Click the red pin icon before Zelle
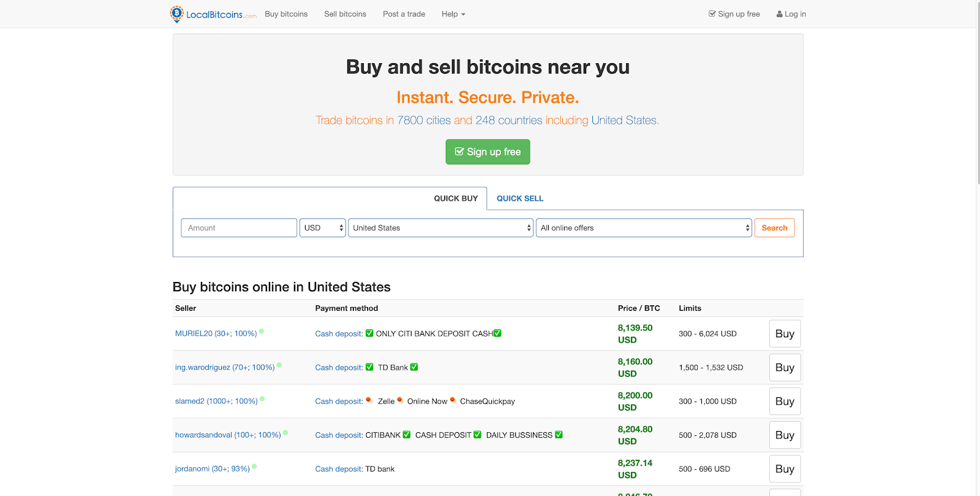This screenshot has width=980, height=496. 369,400
